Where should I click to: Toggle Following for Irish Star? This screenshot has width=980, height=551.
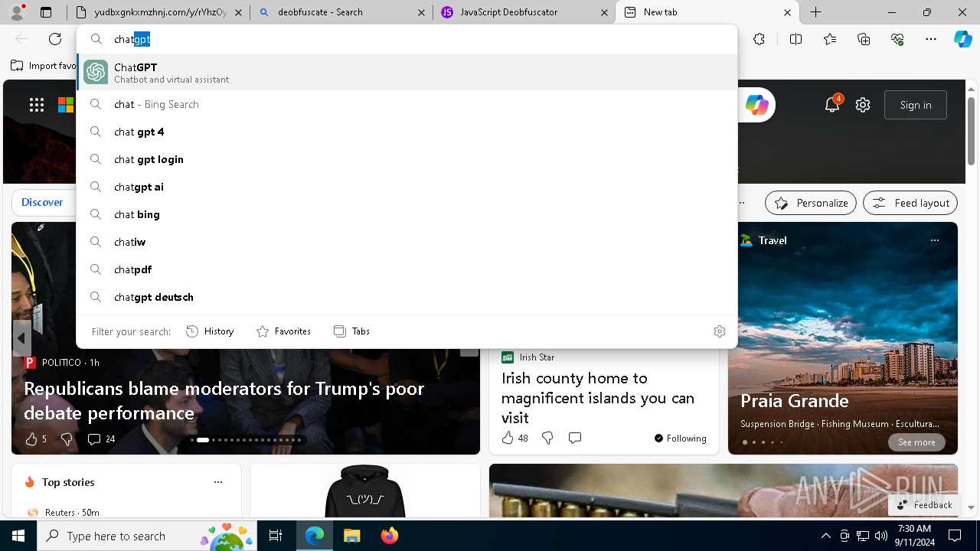point(681,439)
